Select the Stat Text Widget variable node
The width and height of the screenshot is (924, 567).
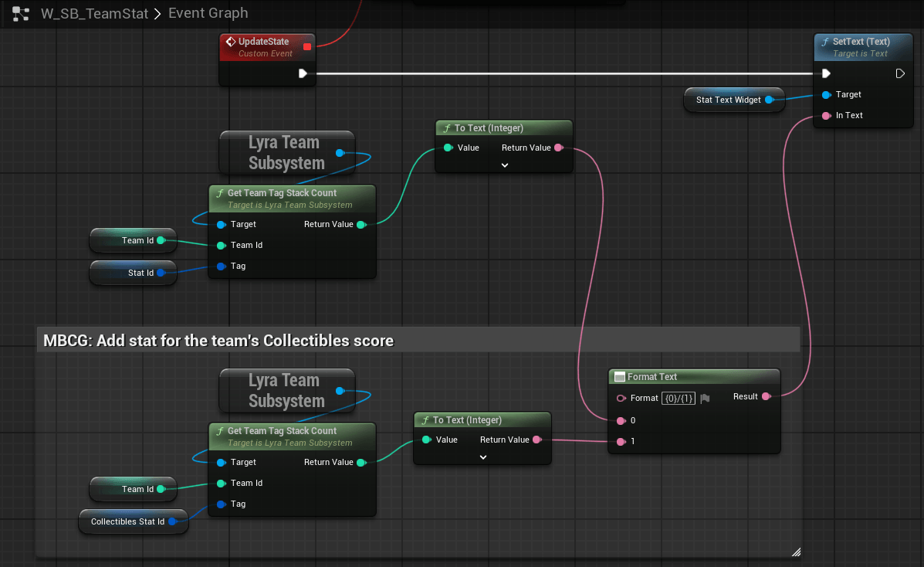coord(727,100)
